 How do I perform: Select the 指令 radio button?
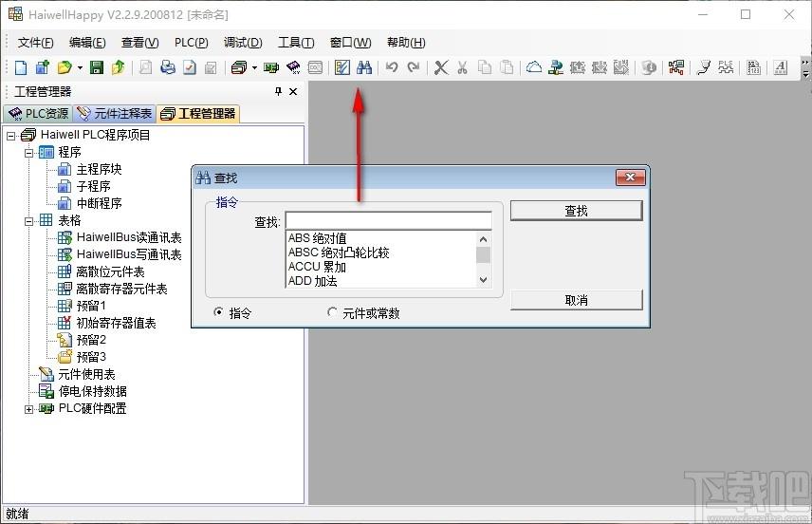[218, 312]
